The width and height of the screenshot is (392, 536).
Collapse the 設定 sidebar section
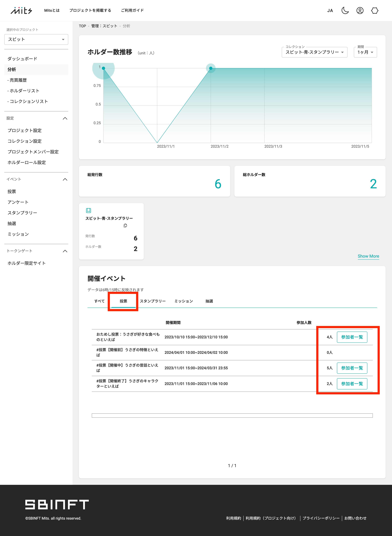tap(65, 118)
